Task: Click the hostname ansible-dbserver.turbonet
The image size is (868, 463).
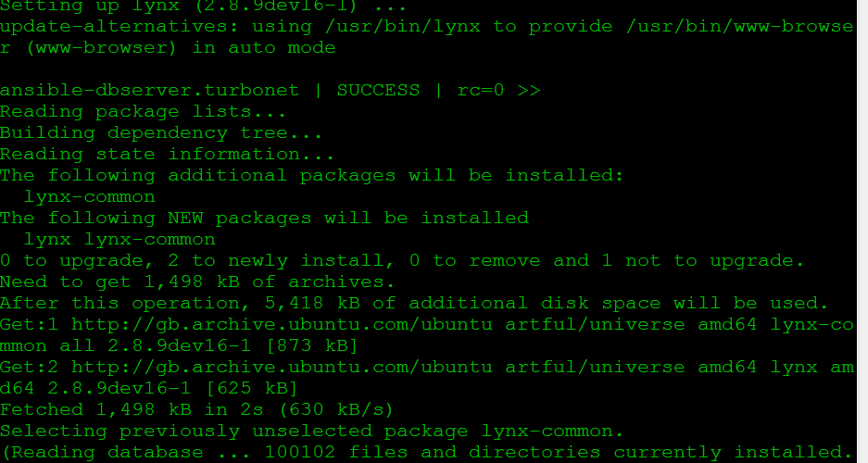Action: pyautogui.click(x=149, y=90)
